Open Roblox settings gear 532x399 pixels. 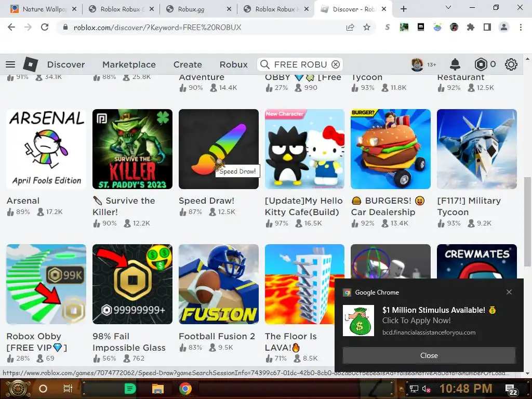511,64
